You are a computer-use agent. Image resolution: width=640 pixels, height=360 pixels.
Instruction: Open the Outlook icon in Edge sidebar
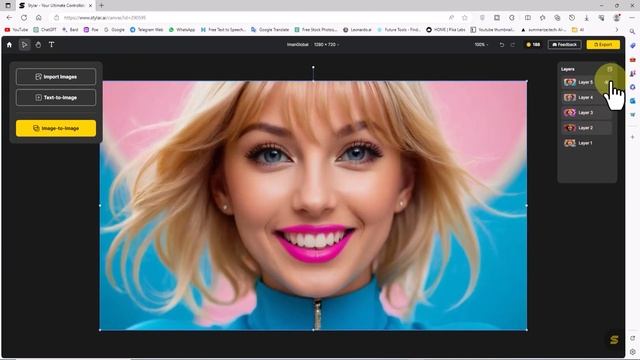click(x=633, y=101)
